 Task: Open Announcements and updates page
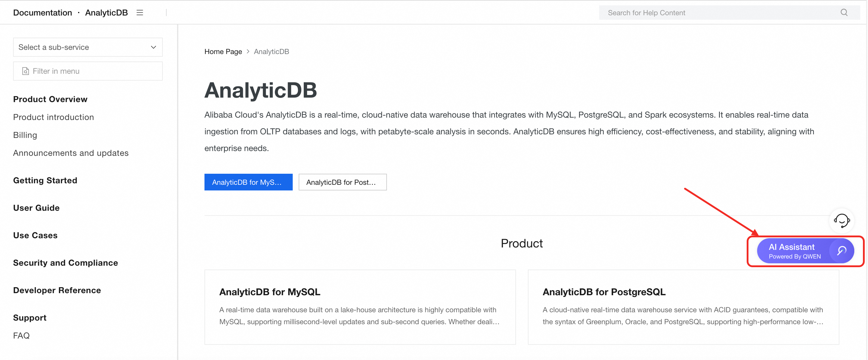(71, 153)
